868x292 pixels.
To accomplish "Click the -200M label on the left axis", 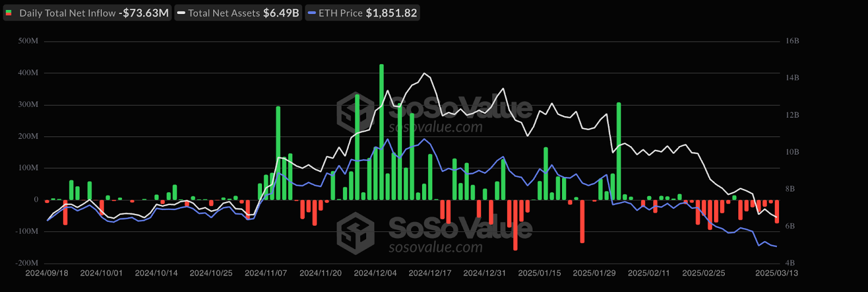I will pos(27,263).
